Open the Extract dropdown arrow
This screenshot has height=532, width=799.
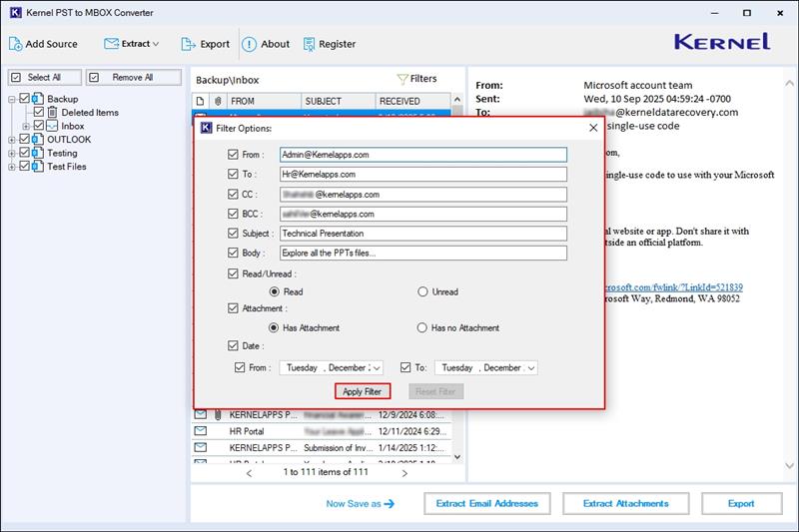point(156,44)
